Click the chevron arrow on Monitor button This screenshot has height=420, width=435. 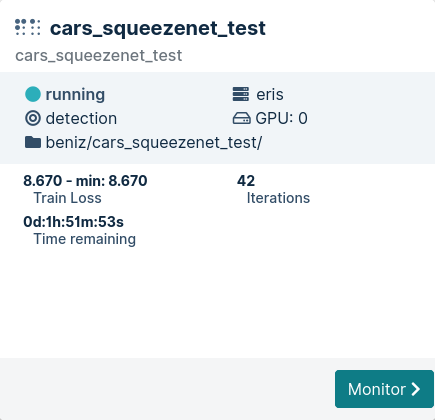coord(416,389)
